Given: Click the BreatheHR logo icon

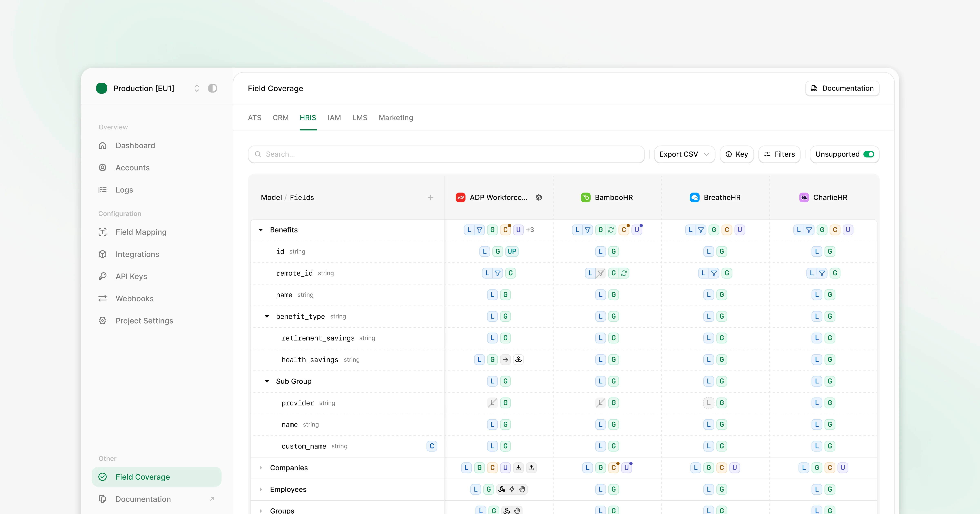Looking at the screenshot, I should click(x=694, y=197).
